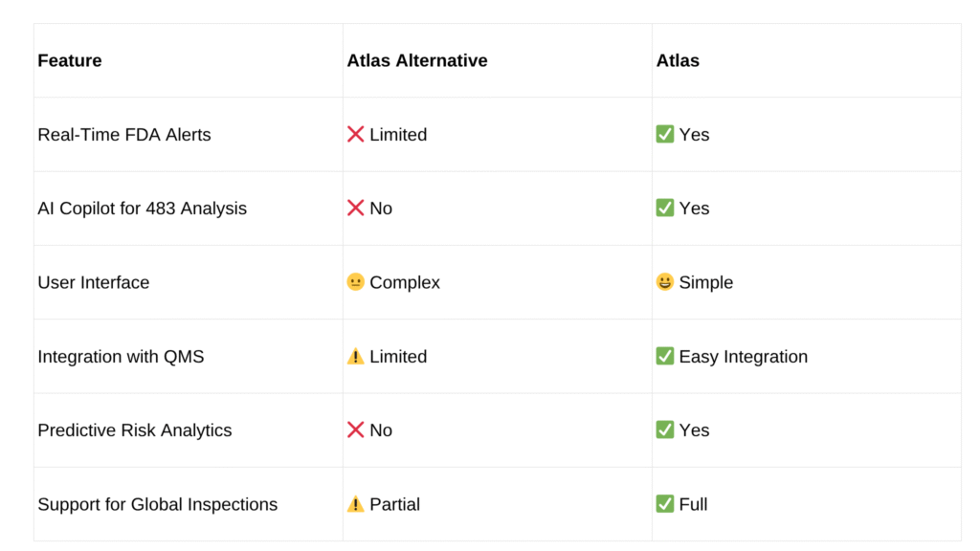Click the red X in Predictive Risk Analytics row
Viewport: 980px width, 551px height.
pyautogui.click(x=356, y=430)
